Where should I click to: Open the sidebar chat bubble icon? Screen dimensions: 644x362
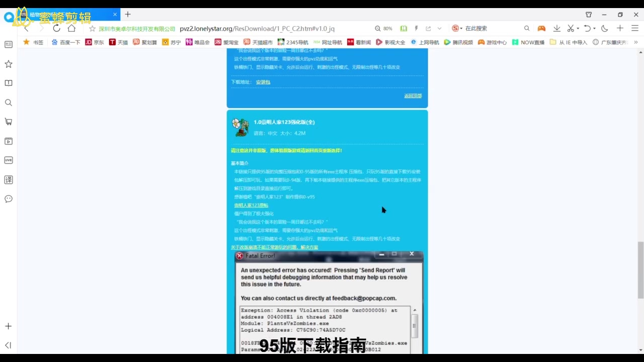[9, 199]
